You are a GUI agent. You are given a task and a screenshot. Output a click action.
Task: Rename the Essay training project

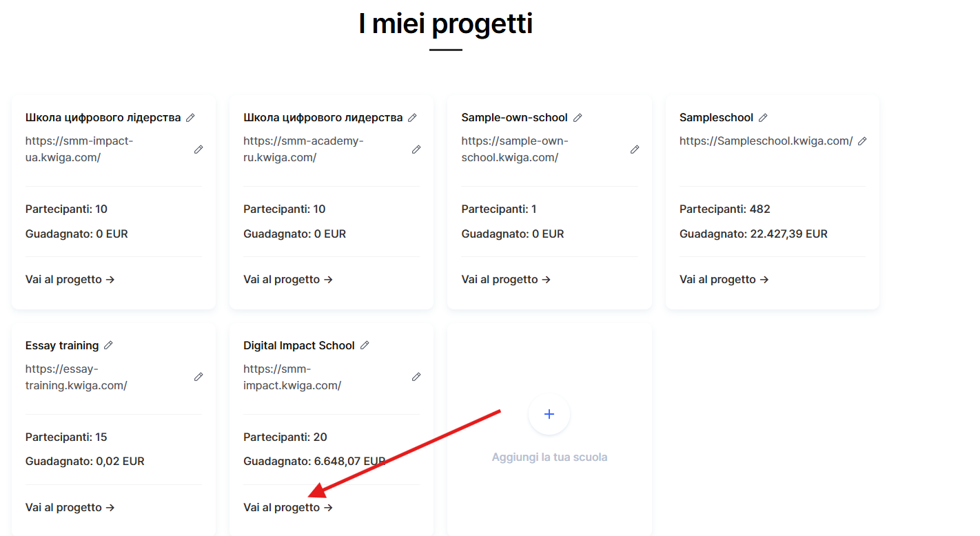(x=108, y=345)
